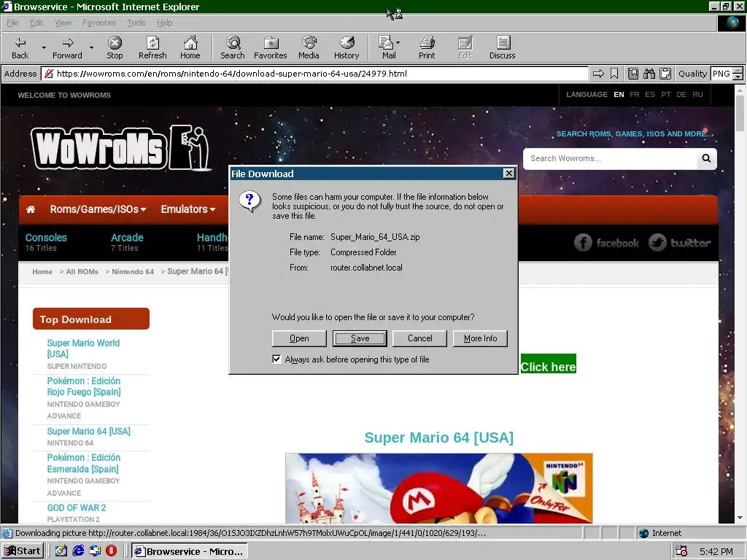Image resolution: width=747 pixels, height=560 pixels.
Task: Open Pokémon Edición Rojo Fuego link
Action: pos(84,386)
